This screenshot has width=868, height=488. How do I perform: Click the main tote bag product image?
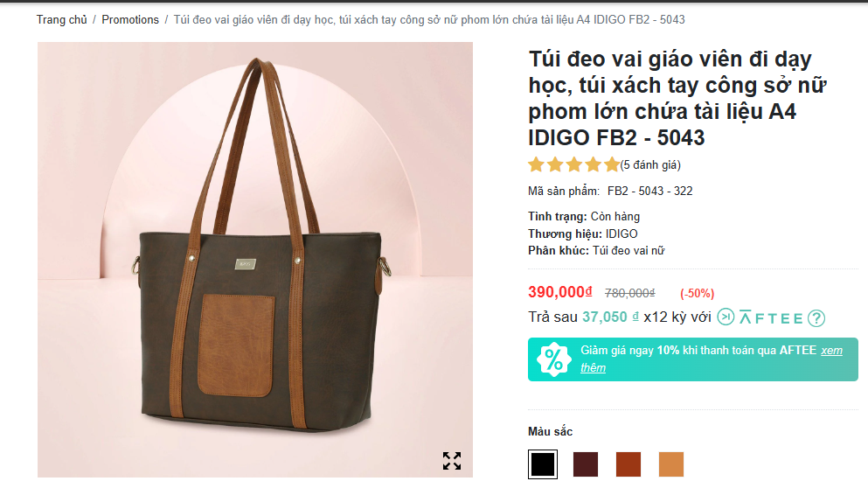coord(255,259)
